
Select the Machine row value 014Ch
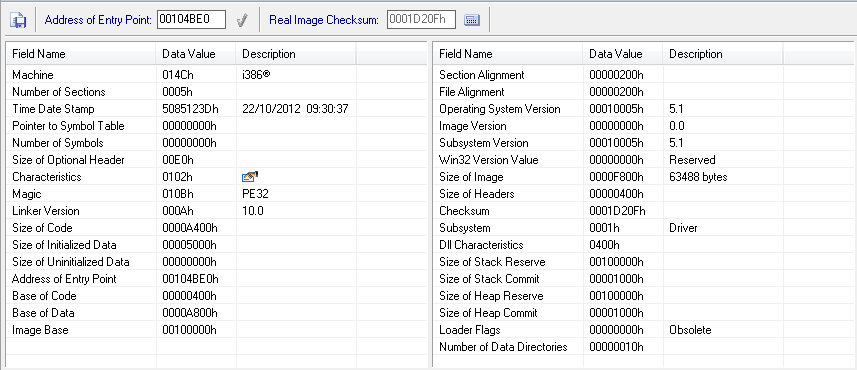[178, 75]
